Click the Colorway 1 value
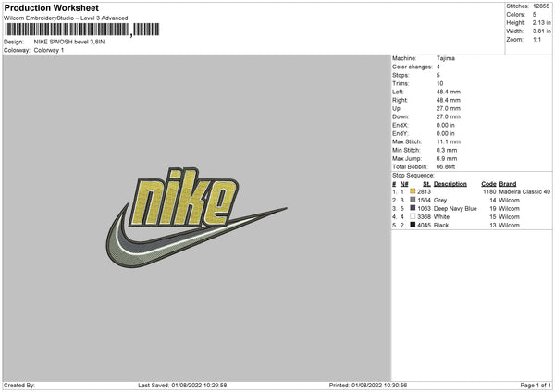555x392 pixels. (x=49, y=50)
